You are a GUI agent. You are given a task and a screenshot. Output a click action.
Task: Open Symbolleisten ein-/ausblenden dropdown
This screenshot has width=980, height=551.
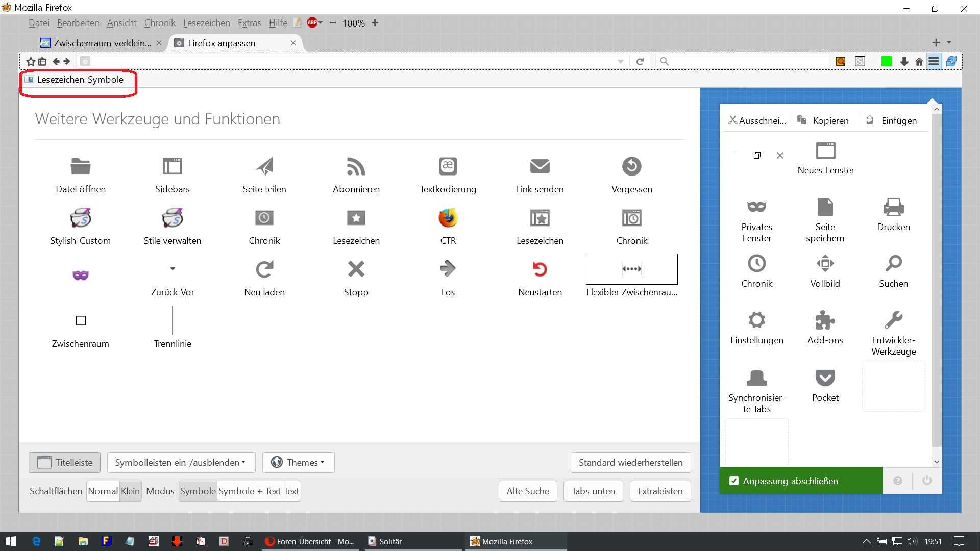[x=181, y=462]
